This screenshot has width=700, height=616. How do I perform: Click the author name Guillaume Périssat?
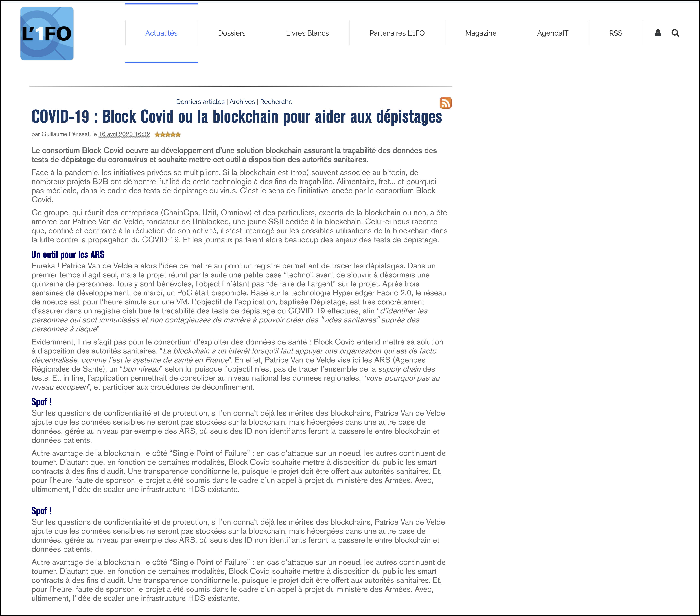(66, 134)
